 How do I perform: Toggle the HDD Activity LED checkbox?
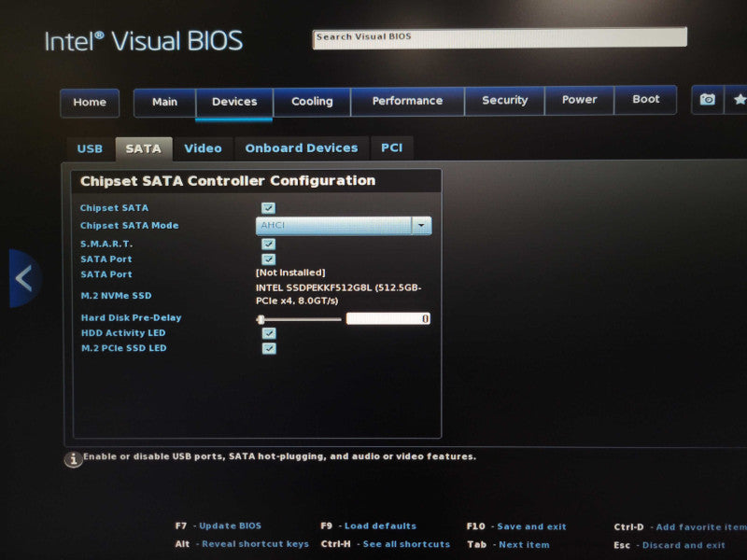click(269, 333)
